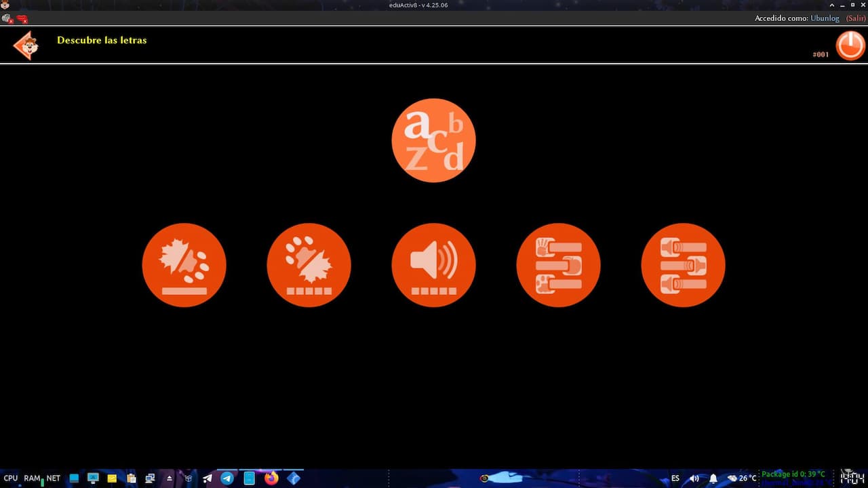868x488 pixels.
Task: Open the notifications bell in tray
Action: coord(713,479)
